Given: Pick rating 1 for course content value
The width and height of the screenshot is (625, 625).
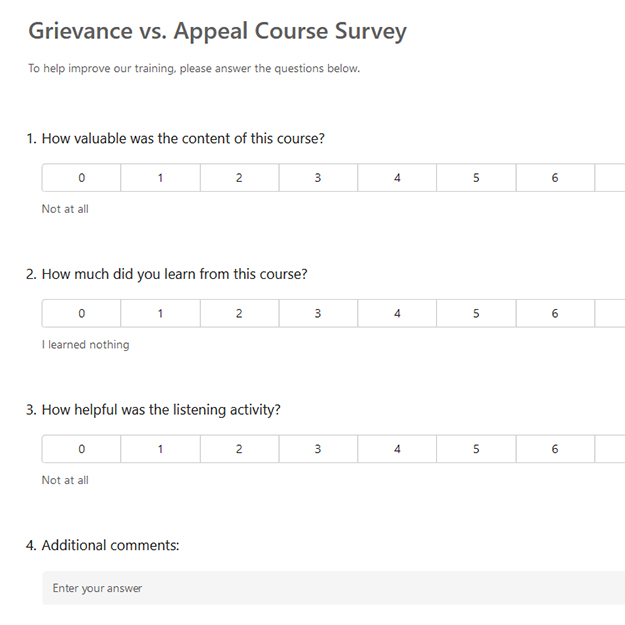Looking at the screenshot, I should [x=160, y=178].
